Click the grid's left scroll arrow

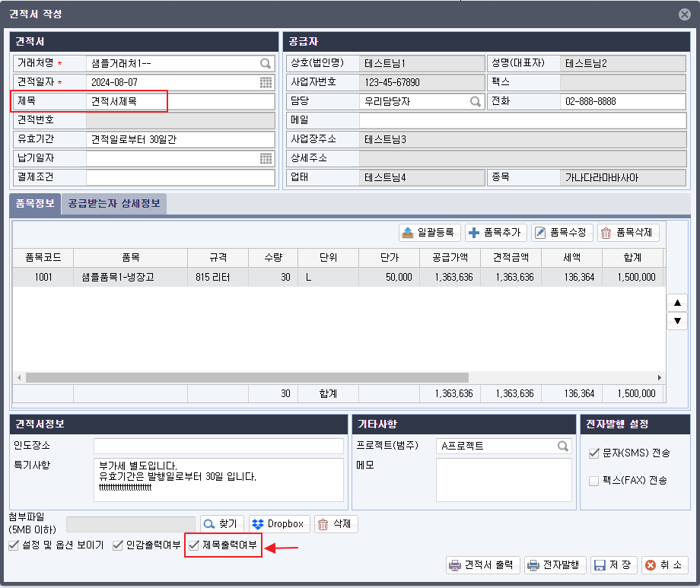pos(19,378)
